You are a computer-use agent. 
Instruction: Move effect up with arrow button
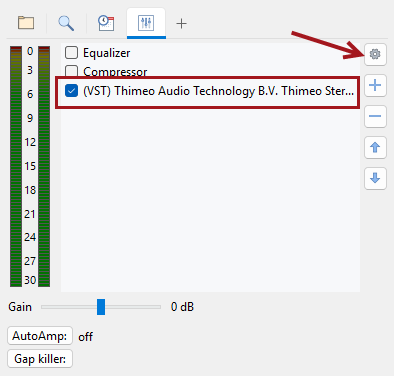coord(375,147)
